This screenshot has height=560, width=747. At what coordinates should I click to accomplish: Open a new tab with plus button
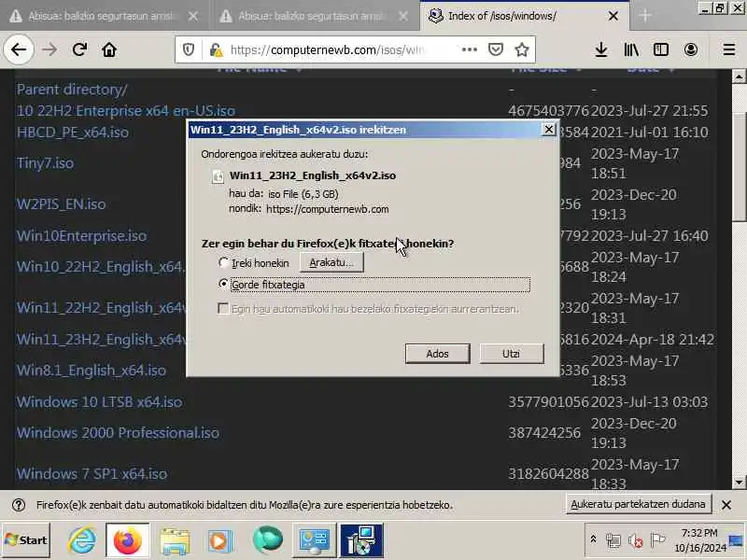[x=645, y=16]
